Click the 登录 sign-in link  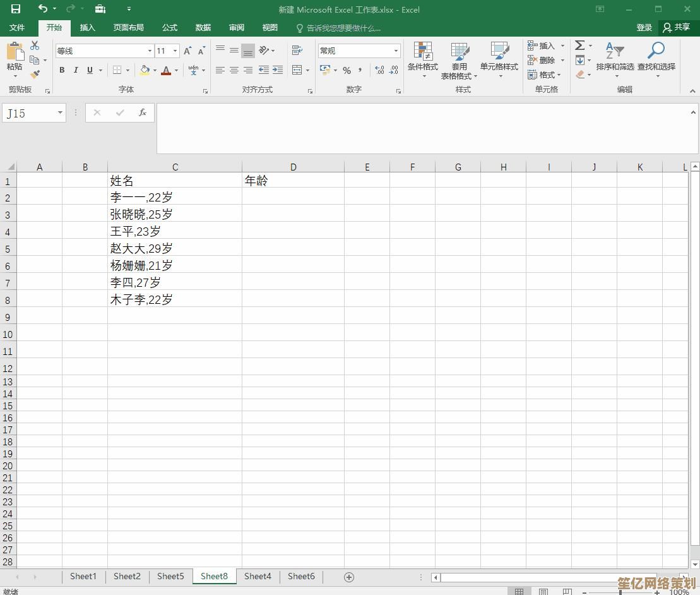click(644, 28)
